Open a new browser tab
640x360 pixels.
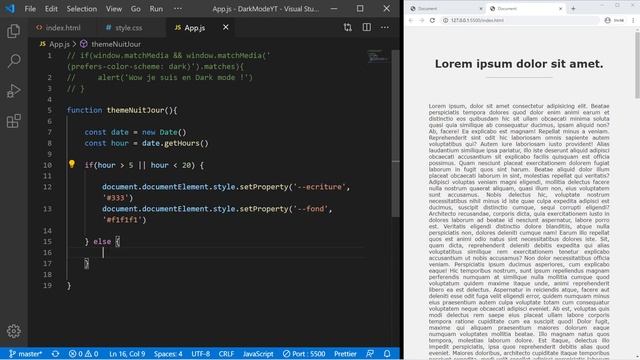pyautogui.click(x=573, y=9)
